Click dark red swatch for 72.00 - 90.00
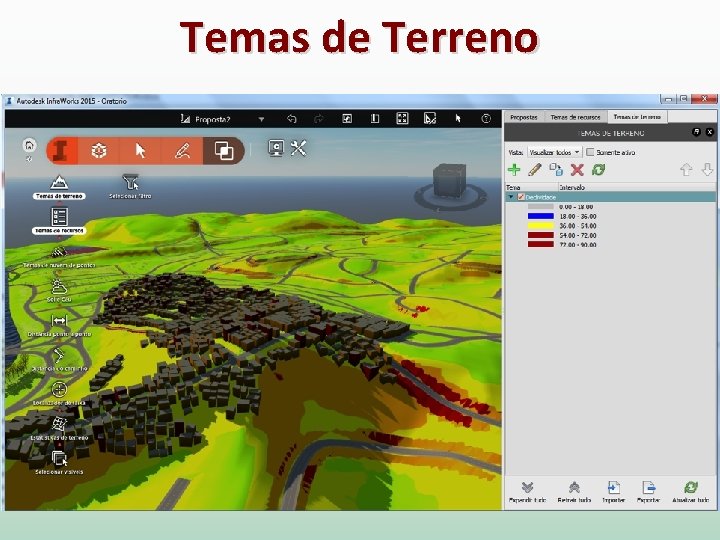Image resolution: width=720 pixels, height=540 pixels. pyautogui.click(x=540, y=244)
